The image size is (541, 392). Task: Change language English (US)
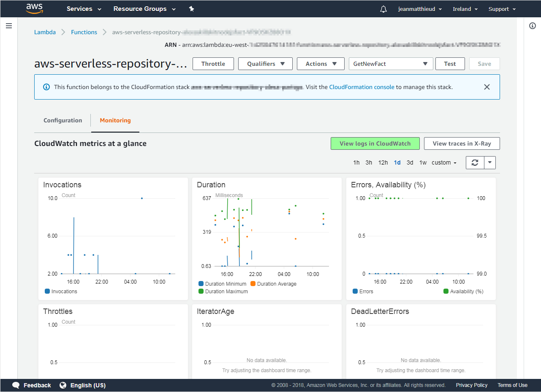(88, 385)
